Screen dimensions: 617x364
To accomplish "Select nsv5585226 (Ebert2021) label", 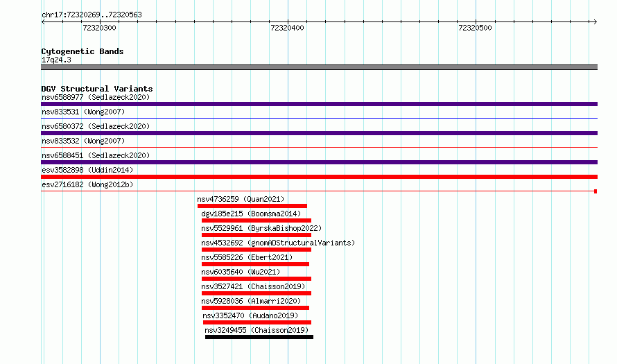I will (x=247, y=257).
